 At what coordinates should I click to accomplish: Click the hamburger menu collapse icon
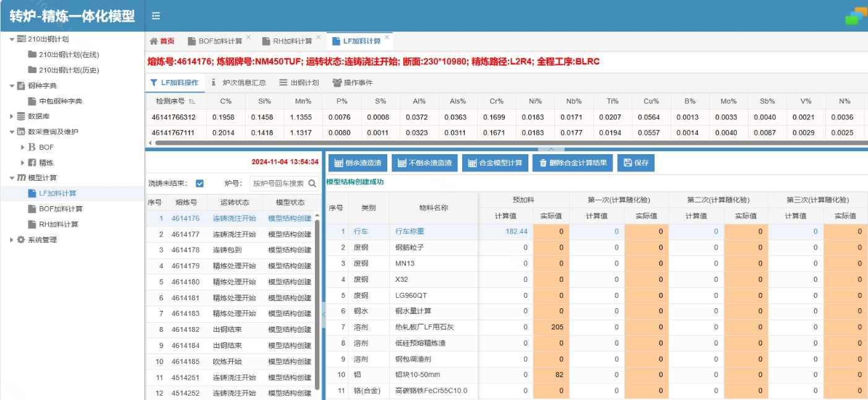pos(156,16)
